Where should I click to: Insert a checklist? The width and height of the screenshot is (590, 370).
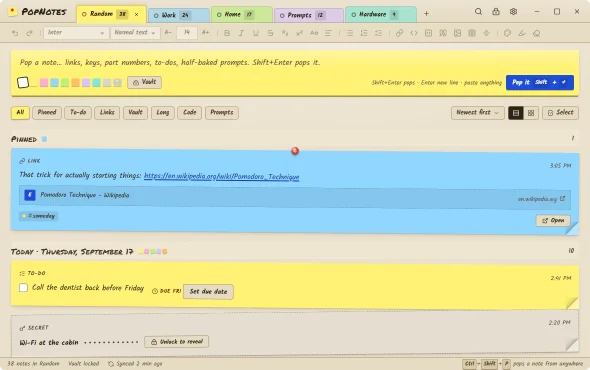pos(379,33)
